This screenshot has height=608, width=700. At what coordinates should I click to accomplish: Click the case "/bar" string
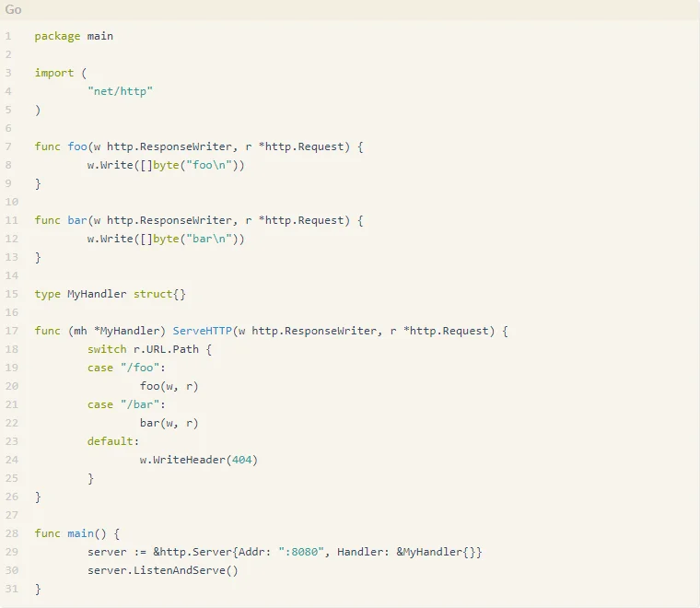pyautogui.click(x=140, y=404)
